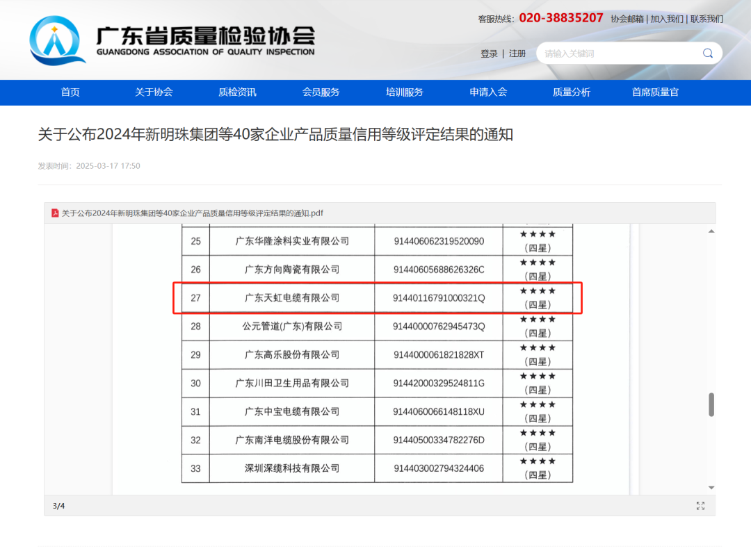Click the association logo emblem

(57, 40)
